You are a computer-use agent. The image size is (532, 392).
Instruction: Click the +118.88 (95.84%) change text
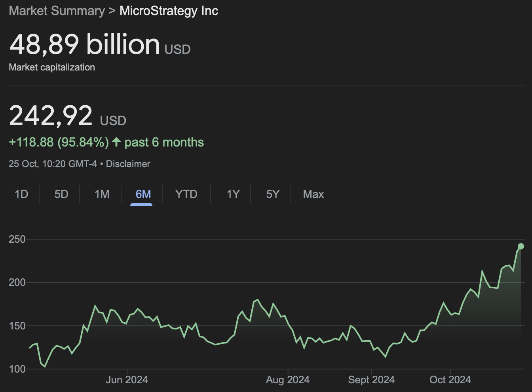click(x=59, y=142)
